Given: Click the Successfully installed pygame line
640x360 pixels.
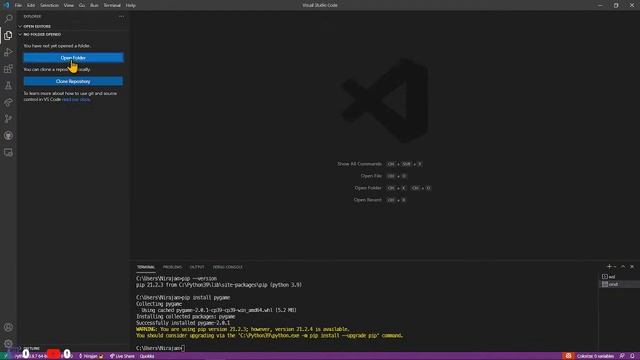Looking at the screenshot, I should [183, 323].
